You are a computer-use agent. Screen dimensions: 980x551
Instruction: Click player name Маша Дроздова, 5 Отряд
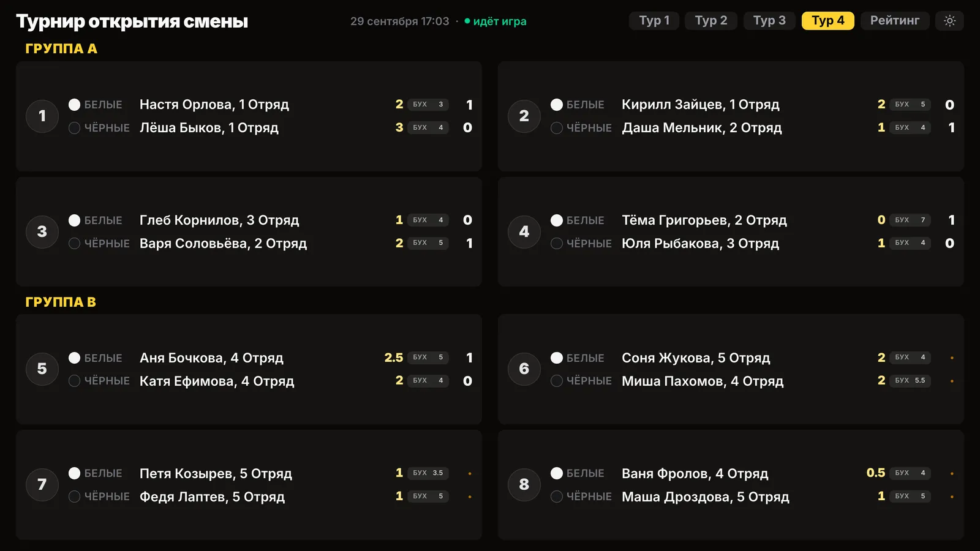click(706, 497)
